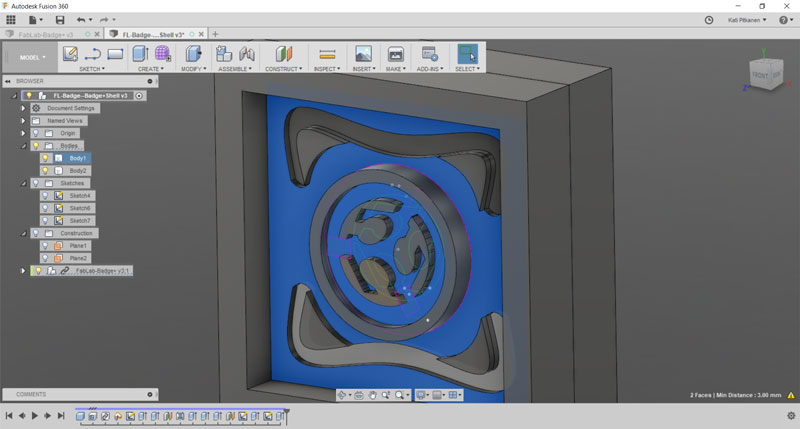This screenshot has width=800, height=429.
Task: Jump to the timeline beginning
Action: coord(9,416)
